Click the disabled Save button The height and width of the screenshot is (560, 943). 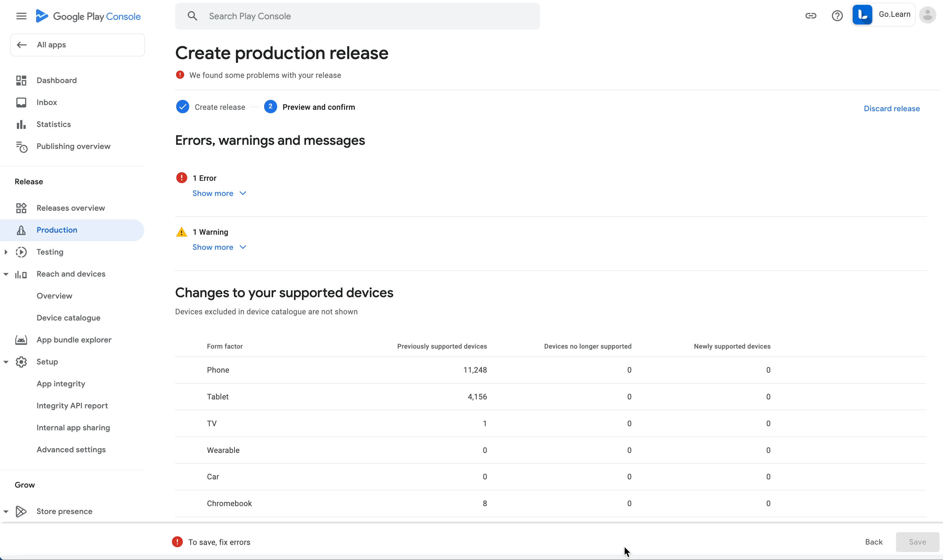point(917,542)
